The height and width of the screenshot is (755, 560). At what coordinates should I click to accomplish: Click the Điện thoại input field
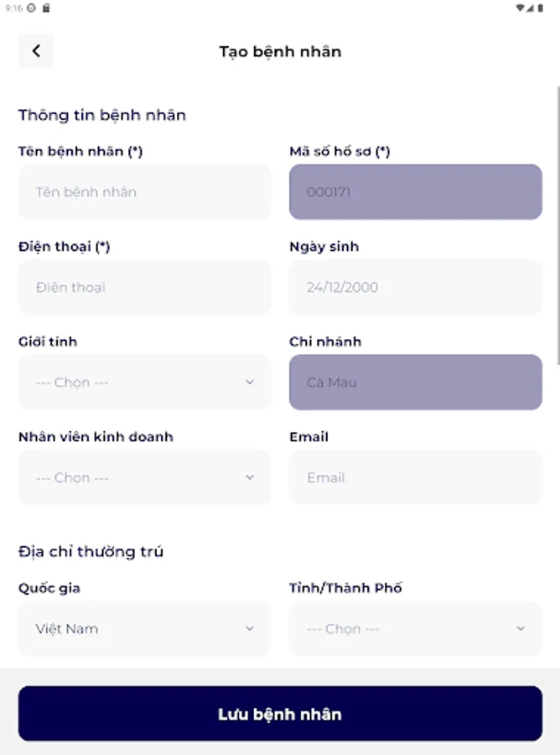(144, 287)
